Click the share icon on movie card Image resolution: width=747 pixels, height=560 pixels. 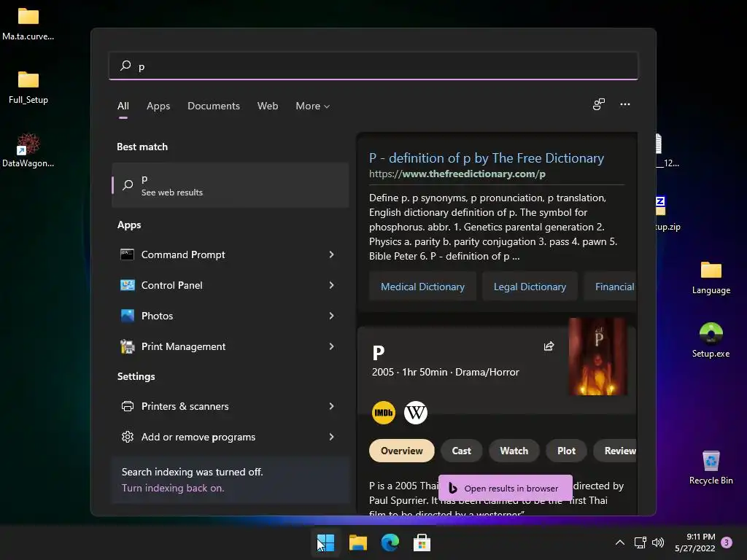549,346
